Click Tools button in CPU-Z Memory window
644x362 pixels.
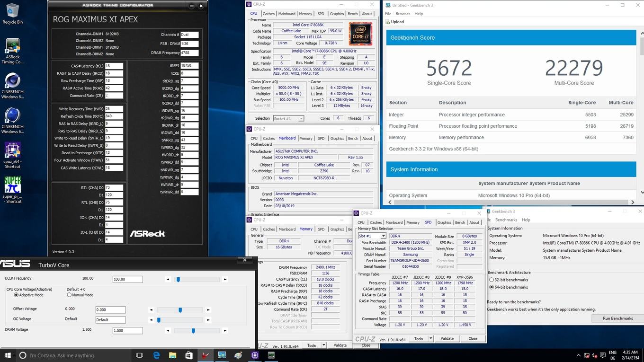click(x=311, y=345)
